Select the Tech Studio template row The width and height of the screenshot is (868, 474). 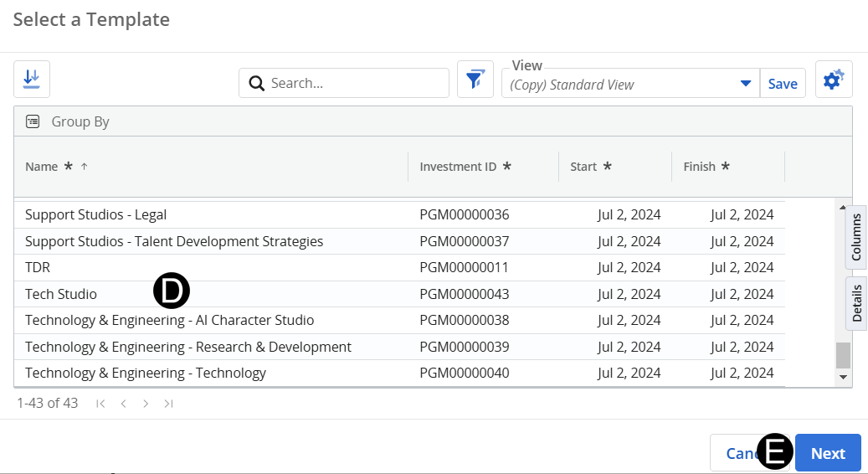point(61,294)
